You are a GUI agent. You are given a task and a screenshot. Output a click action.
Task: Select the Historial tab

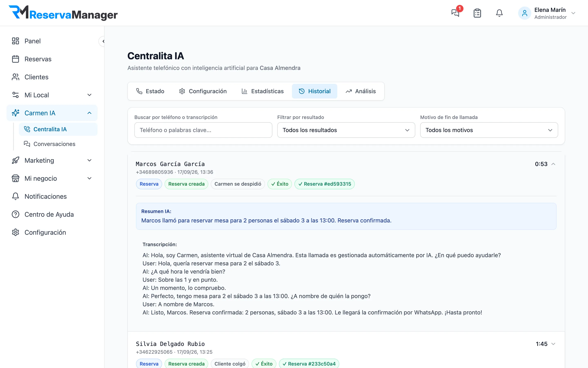315,91
